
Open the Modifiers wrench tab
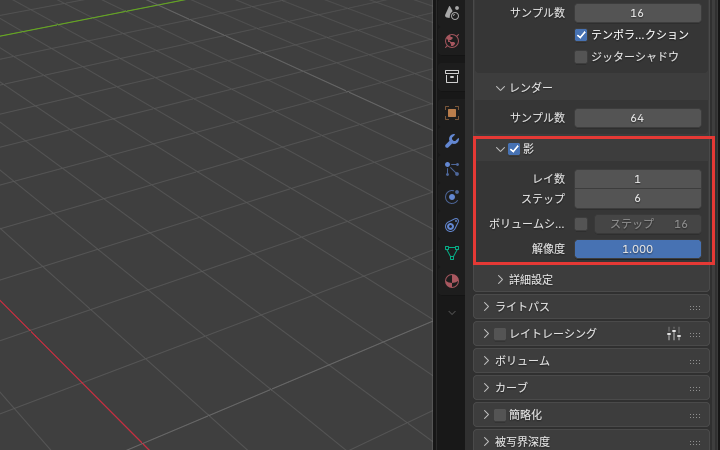[x=452, y=141]
